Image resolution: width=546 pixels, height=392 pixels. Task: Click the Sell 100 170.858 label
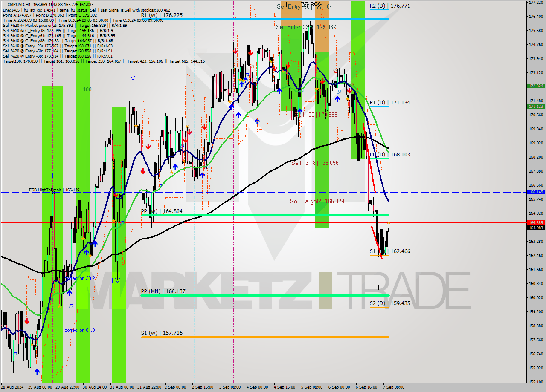click(316, 115)
